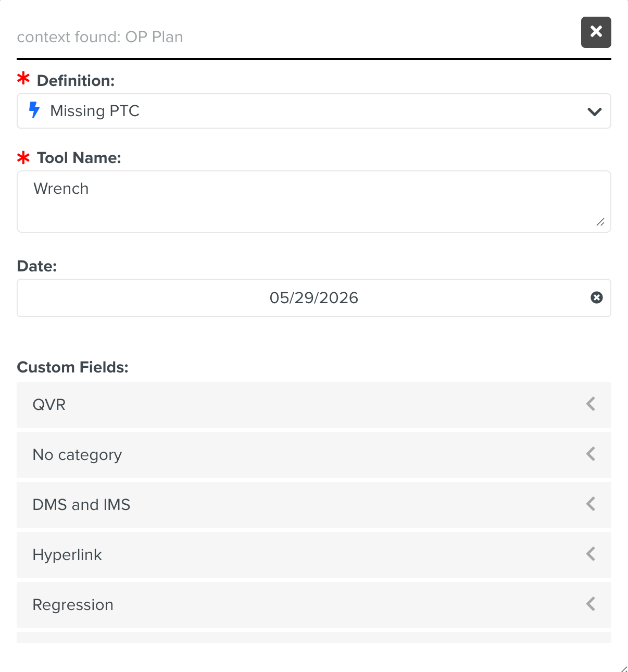
Task: Clear the date with the circled X icon
Action: coord(597,297)
